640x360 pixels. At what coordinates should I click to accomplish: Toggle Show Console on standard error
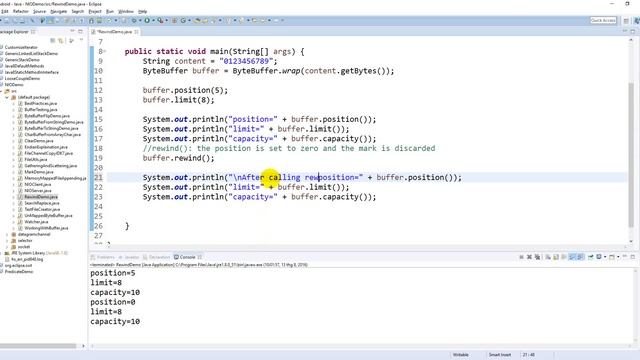click(x=580, y=257)
